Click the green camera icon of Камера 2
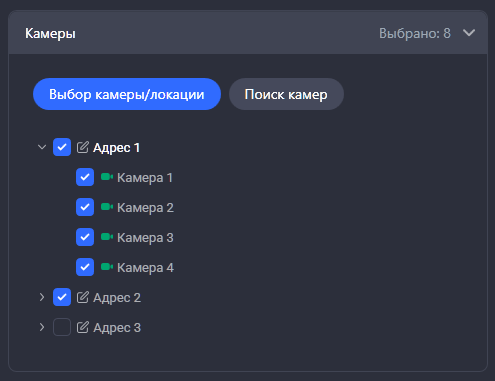 [x=107, y=207]
